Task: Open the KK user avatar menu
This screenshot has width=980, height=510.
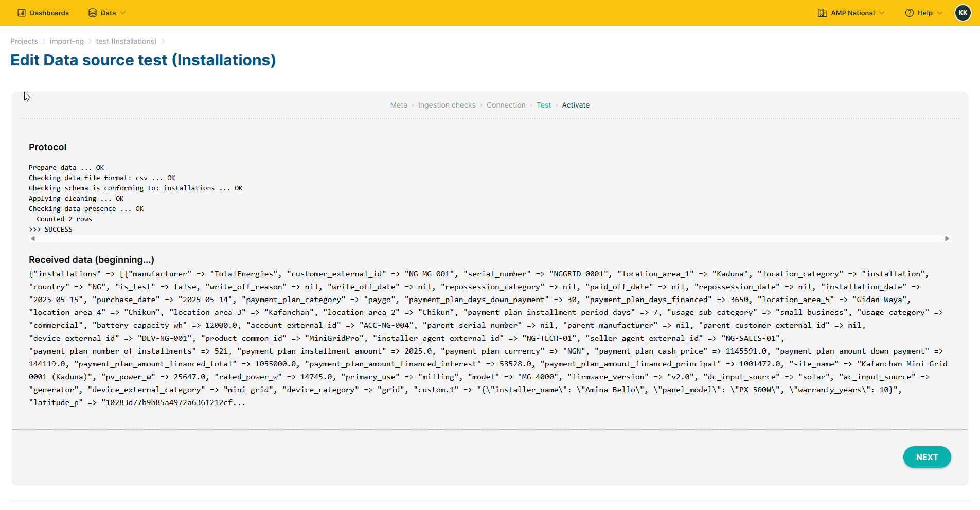Action: pos(963,13)
